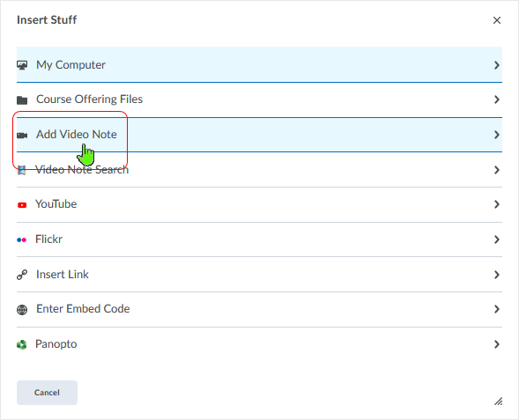Screen dimensions: 519x420
Task: Click the Video Note Search film icon
Action: click(22, 170)
